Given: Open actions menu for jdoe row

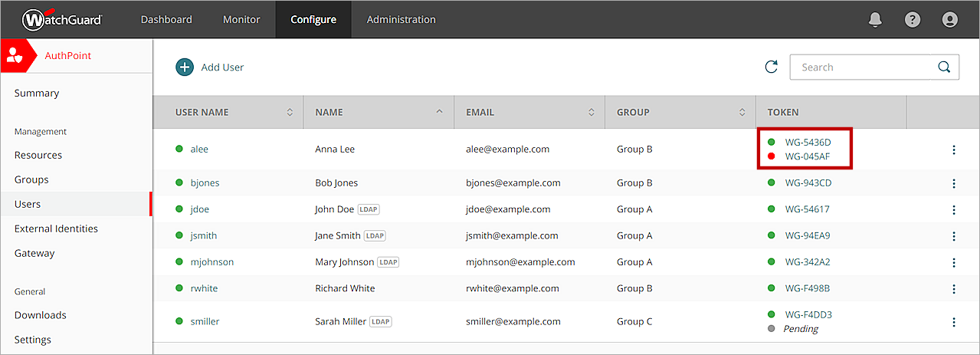Looking at the screenshot, I should (x=954, y=209).
